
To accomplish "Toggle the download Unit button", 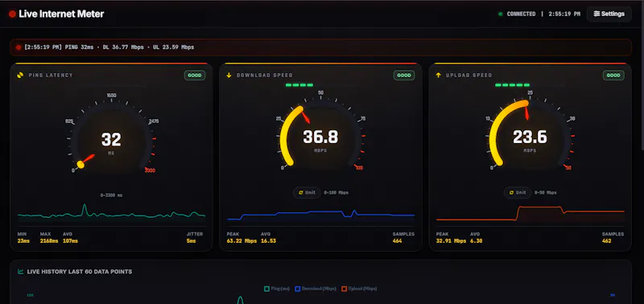I will (x=307, y=192).
